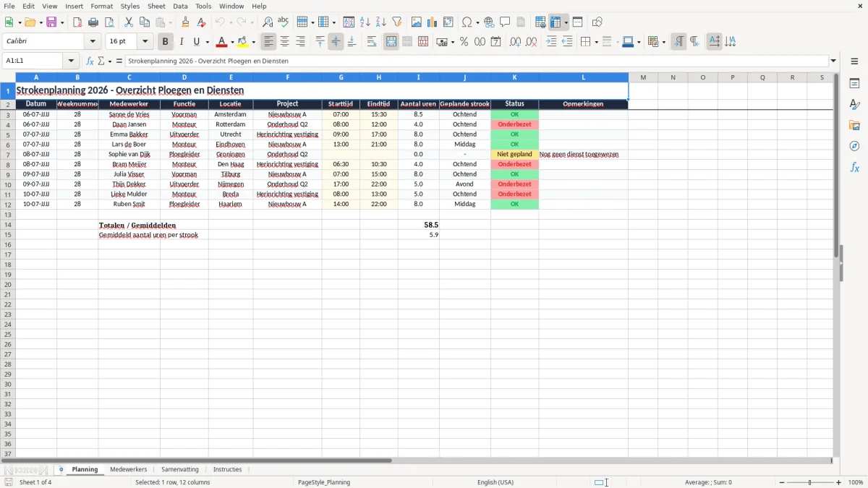
Task: Open Find and Replace
Action: (x=268, y=22)
